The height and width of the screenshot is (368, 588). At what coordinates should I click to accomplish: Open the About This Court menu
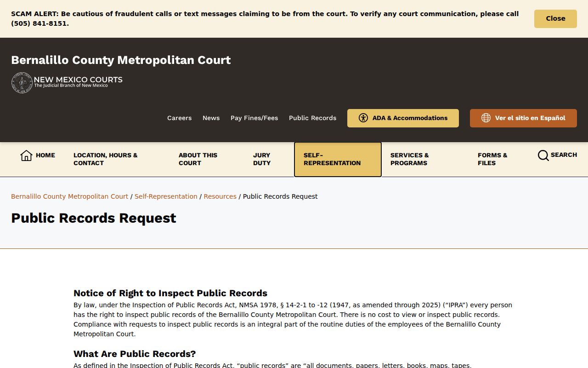click(198, 159)
